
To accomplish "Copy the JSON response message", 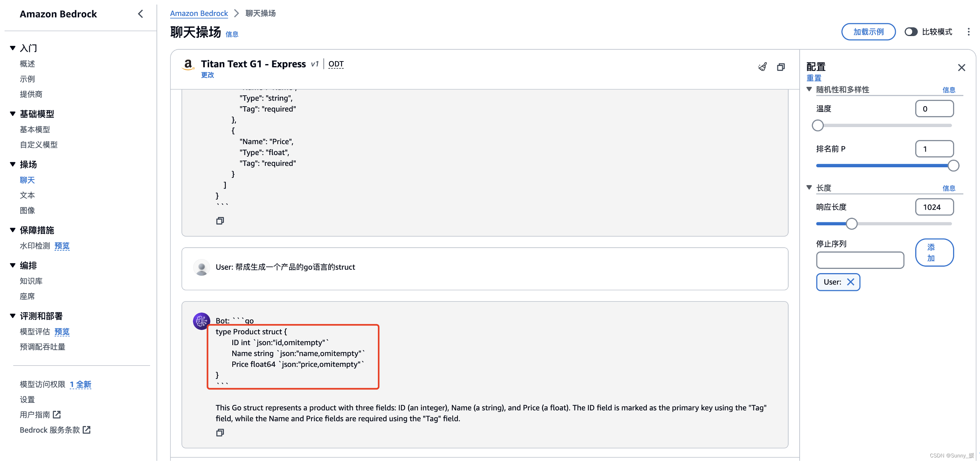I will pyautogui.click(x=220, y=220).
